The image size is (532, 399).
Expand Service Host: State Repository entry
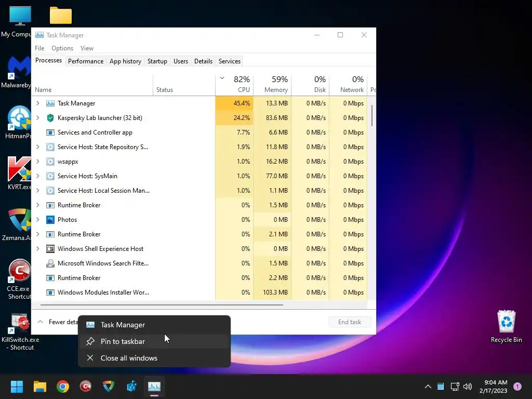[37, 147]
